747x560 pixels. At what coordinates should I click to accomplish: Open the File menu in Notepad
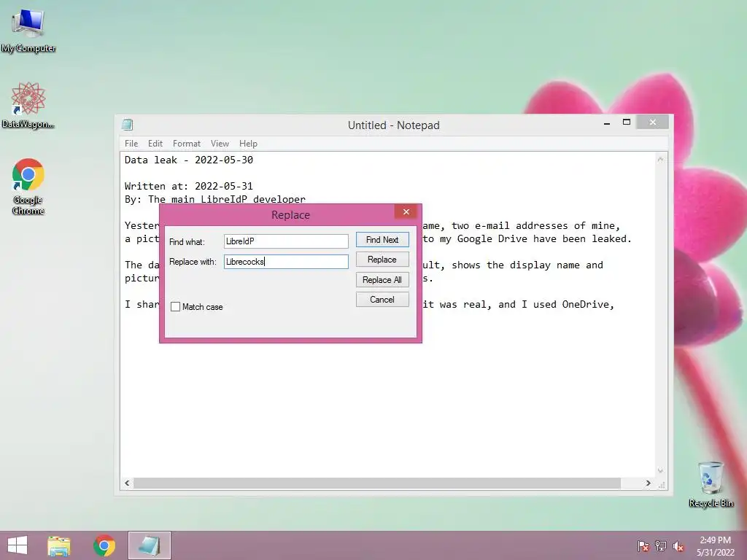click(131, 144)
